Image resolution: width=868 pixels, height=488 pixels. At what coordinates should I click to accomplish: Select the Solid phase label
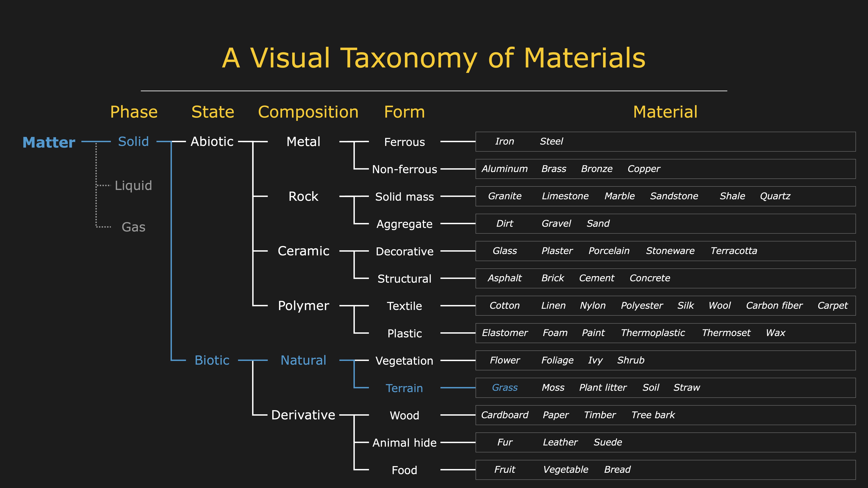[x=133, y=141]
